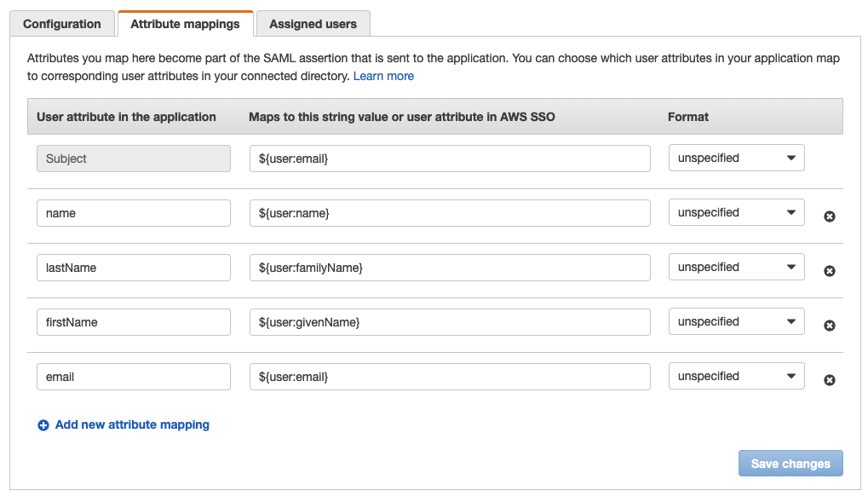Open the Assigned users tab
The image size is (868, 502).
(x=313, y=24)
